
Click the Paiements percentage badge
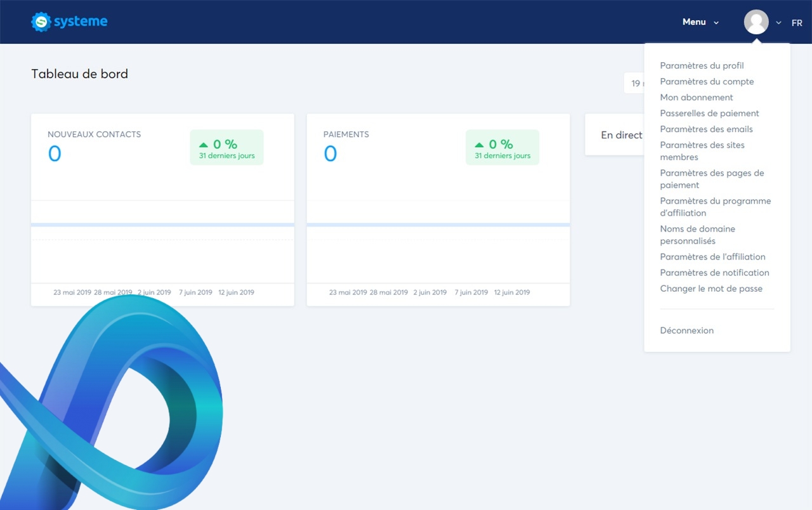(502, 147)
